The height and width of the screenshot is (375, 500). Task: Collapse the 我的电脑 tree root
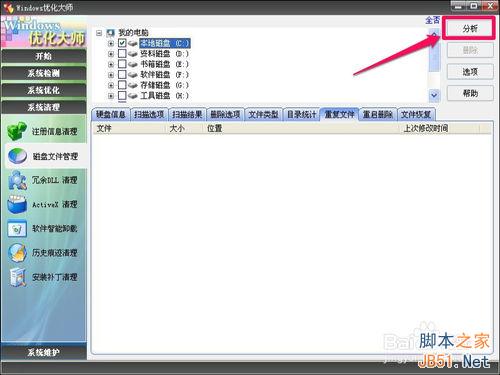(x=99, y=33)
